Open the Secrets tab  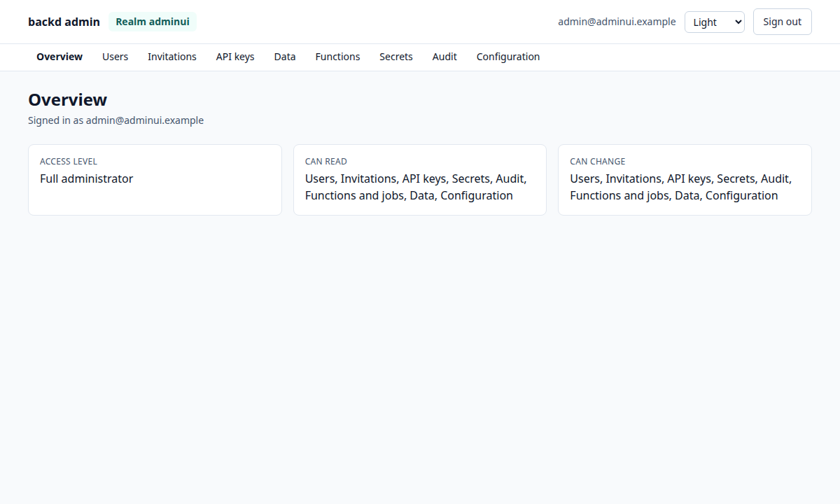pos(396,57)
